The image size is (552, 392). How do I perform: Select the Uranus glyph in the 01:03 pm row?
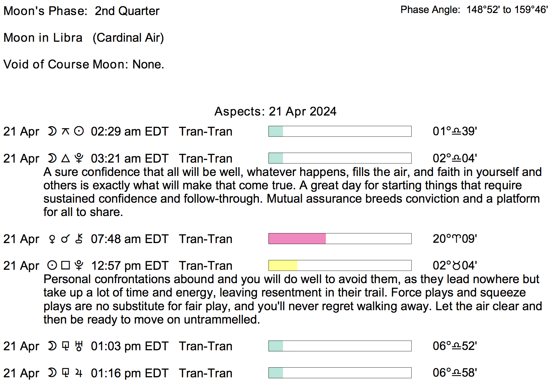79,346
